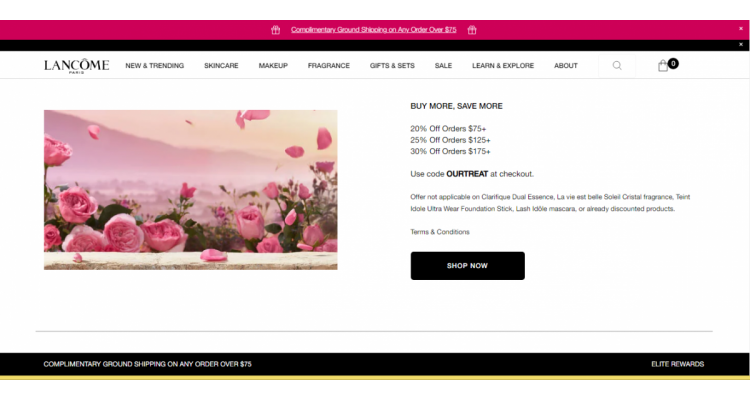
Task: Open the Sale menu item
Action: pos(443,66)
